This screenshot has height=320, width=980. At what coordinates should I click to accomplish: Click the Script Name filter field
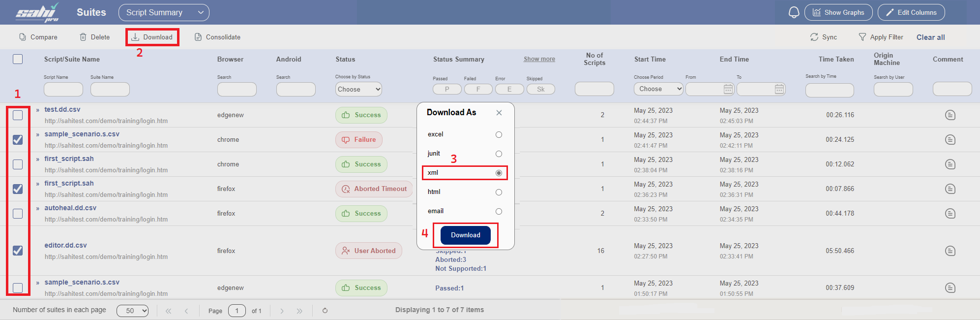(63, 90)
